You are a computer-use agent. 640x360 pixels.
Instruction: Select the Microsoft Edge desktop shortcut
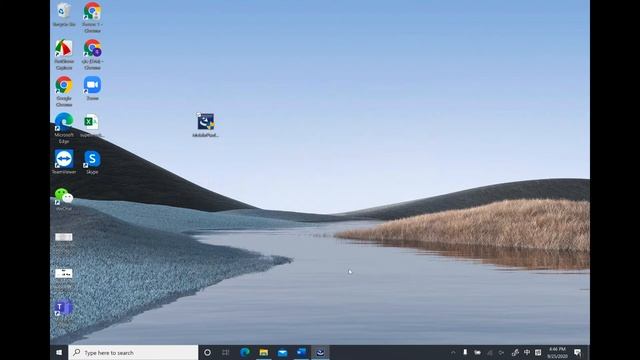point(64,128)
